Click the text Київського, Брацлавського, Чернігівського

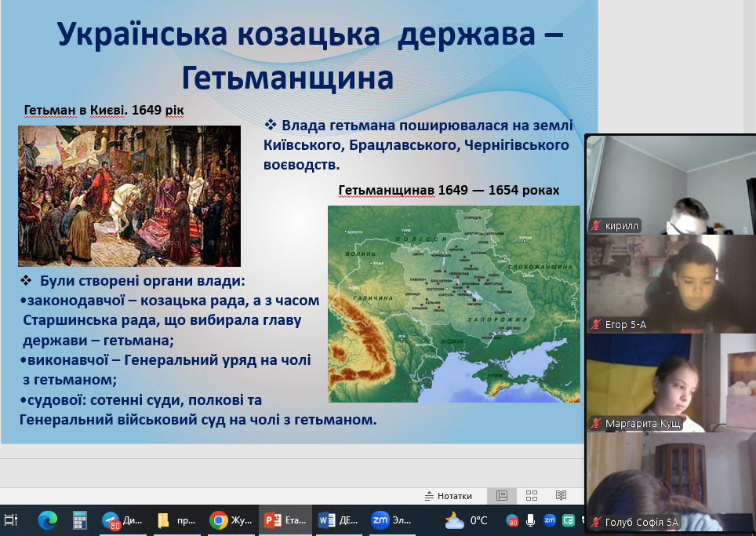416,145
